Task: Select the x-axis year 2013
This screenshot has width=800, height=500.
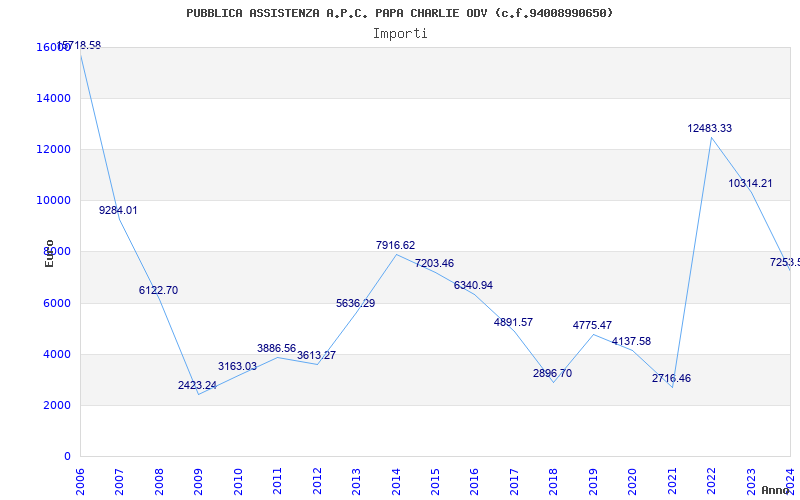Action: [356, 482]
